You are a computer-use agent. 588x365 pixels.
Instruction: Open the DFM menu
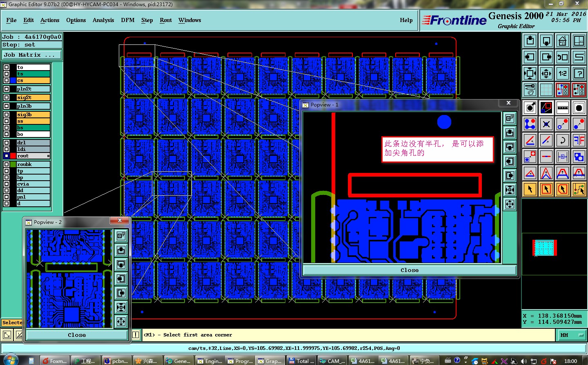[128, 20]
